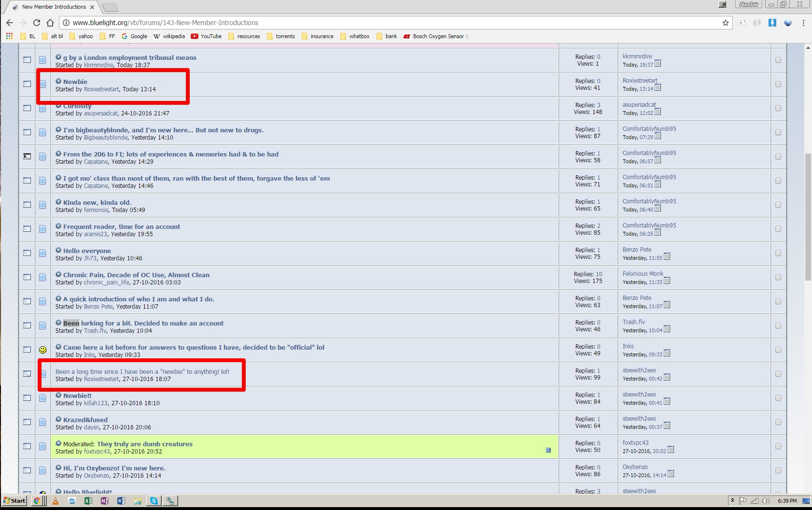
Task: Open the resources bookmarks folder
Action: tap(244, 36)
